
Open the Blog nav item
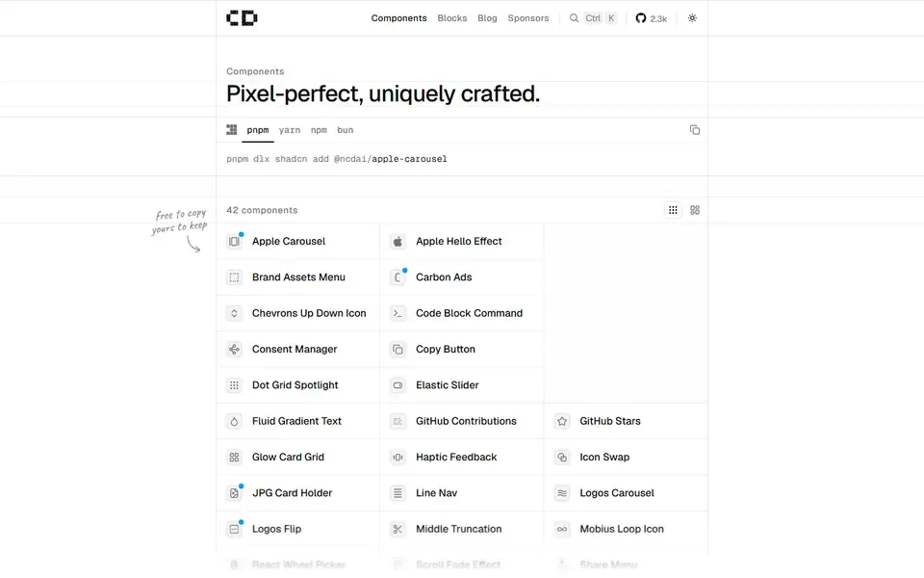click(487, 18)
